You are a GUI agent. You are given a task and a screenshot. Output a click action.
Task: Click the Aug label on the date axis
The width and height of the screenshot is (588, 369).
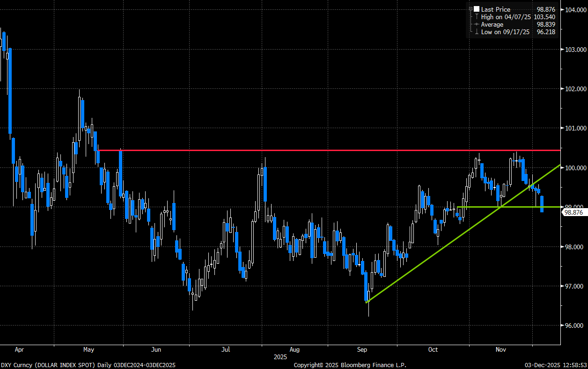tap(294, 349)
